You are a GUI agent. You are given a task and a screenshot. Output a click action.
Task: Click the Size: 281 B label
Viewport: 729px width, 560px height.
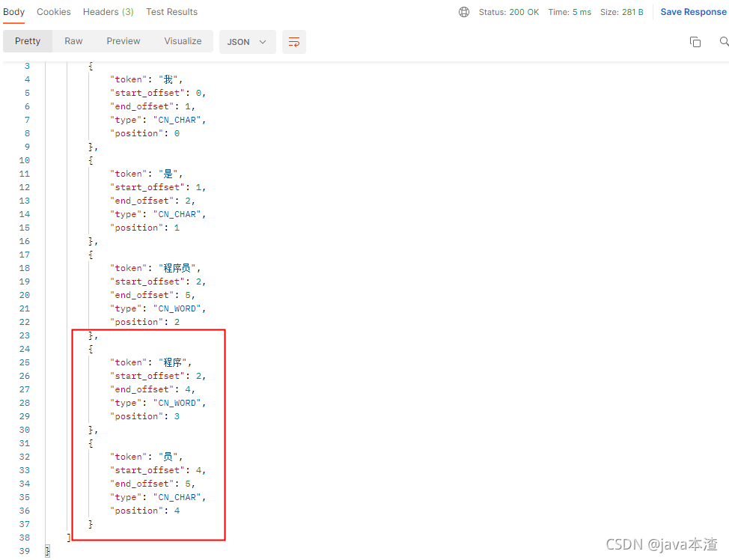click(x=622, y=12)
